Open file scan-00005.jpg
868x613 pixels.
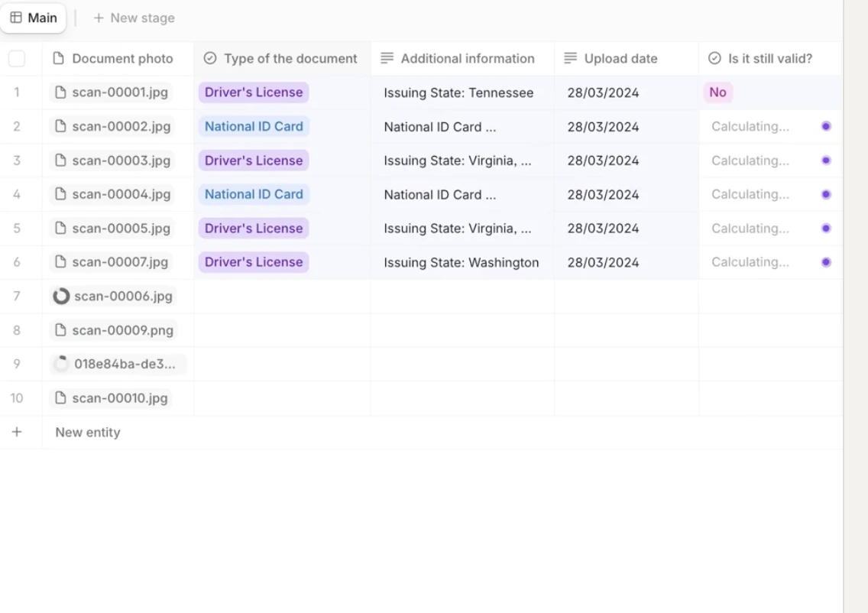112,228
